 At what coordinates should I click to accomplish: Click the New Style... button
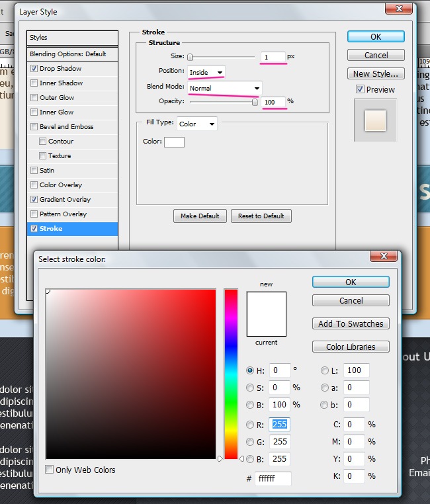[x=376, y=73]
